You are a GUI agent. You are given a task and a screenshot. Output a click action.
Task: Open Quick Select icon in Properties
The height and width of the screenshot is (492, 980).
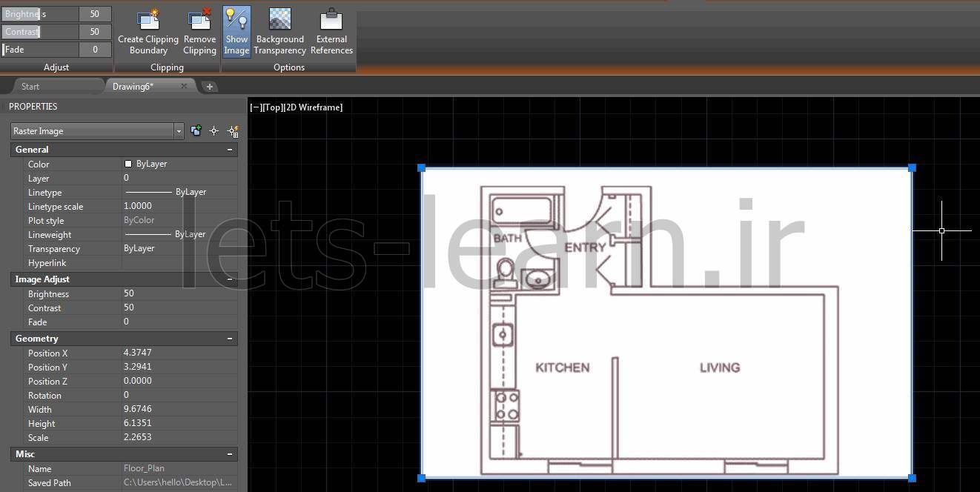[233, 131]
